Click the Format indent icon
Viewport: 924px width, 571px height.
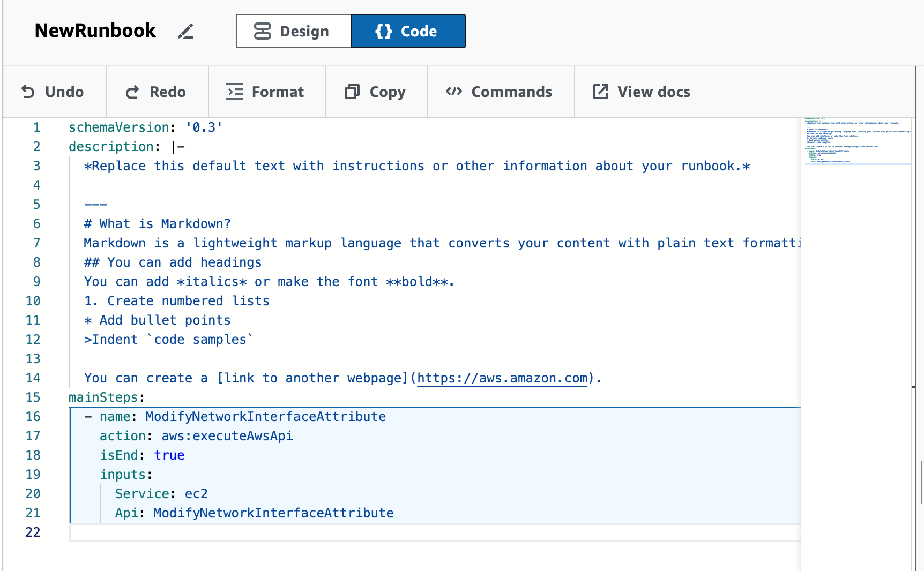[x=235, y=92]
